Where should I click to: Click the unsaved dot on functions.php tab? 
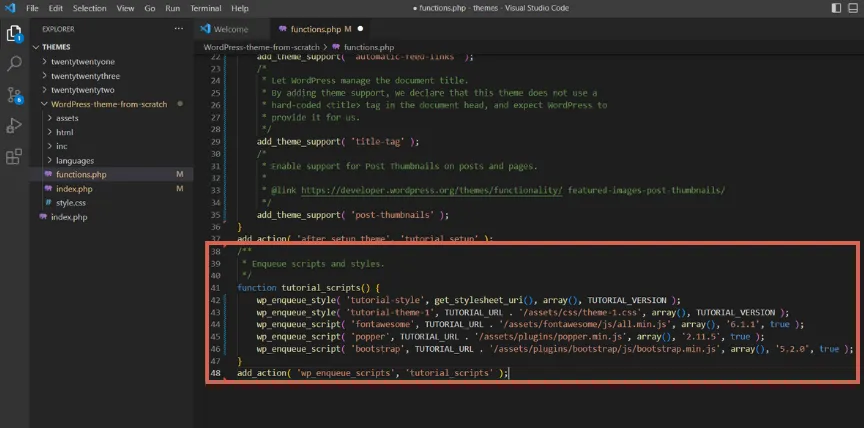click(x=360, y=29)
